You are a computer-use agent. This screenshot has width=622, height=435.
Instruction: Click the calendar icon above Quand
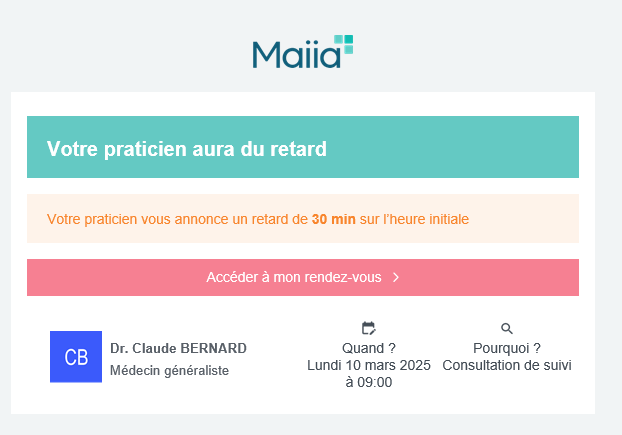[x=368, y=328]
